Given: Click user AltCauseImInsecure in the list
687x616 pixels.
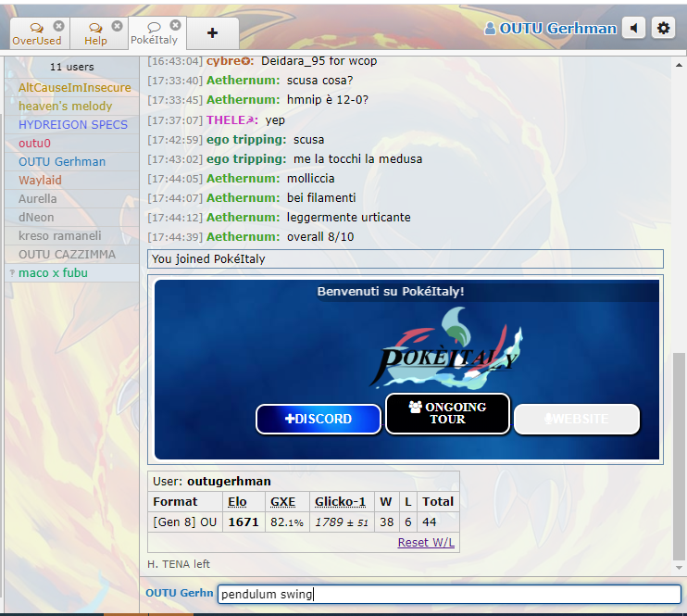Looking at the screenshot, I should 75,87.
